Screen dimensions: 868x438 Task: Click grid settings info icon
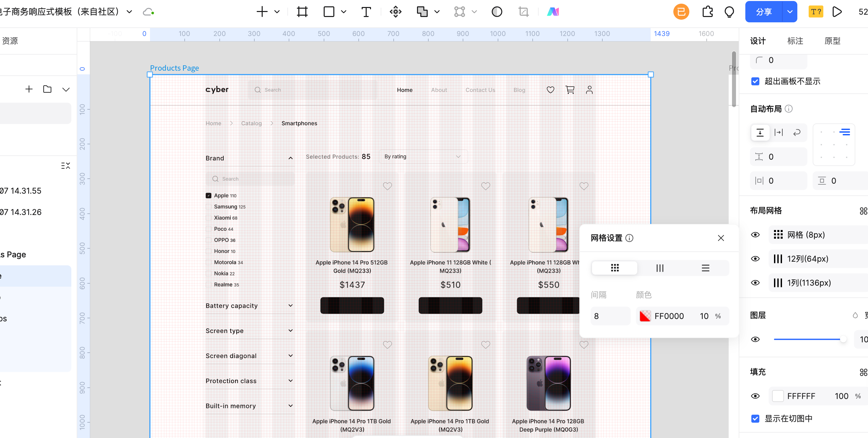pos(629,238)
